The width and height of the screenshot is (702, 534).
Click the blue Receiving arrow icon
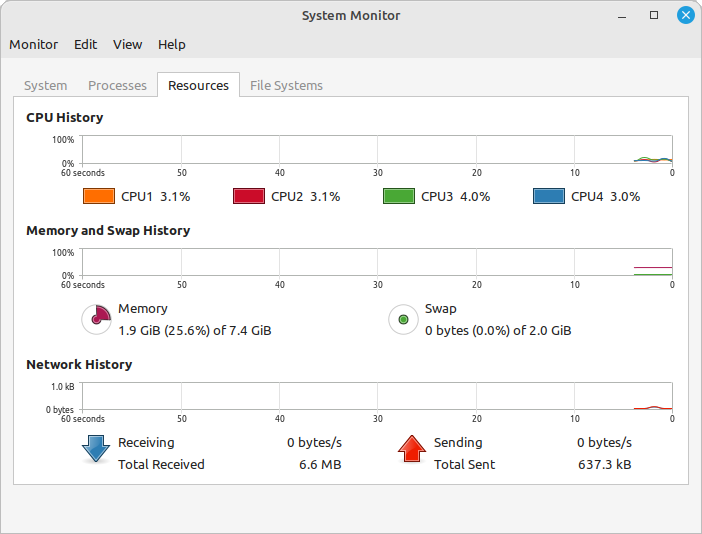[96, 449]
